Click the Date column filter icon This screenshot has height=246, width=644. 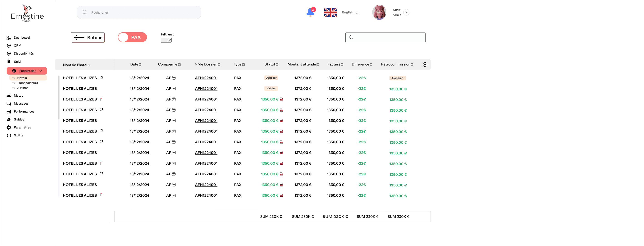coord(140,65)
